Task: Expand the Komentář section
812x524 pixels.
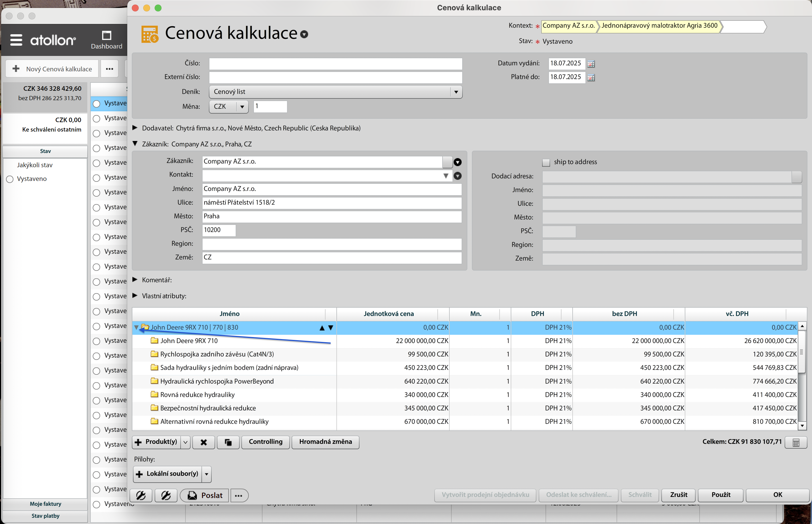Action: pyautogui.click(x=135, y=279)
